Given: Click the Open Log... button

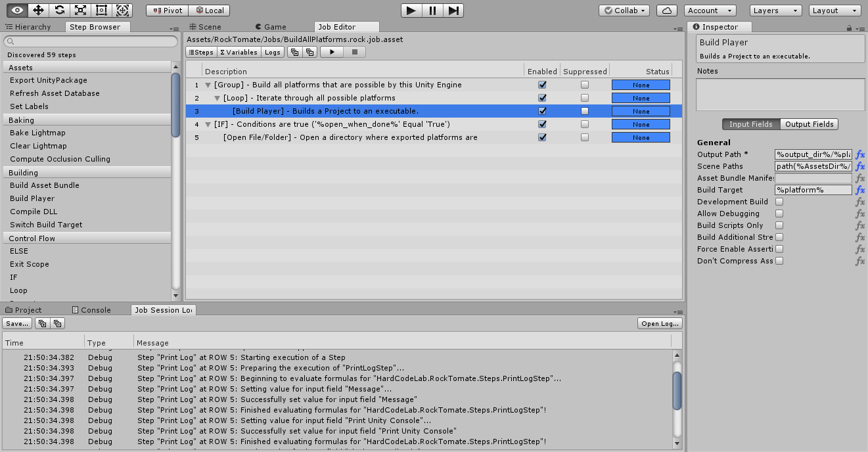Looking at the screenshot, I should click(660, 323).
